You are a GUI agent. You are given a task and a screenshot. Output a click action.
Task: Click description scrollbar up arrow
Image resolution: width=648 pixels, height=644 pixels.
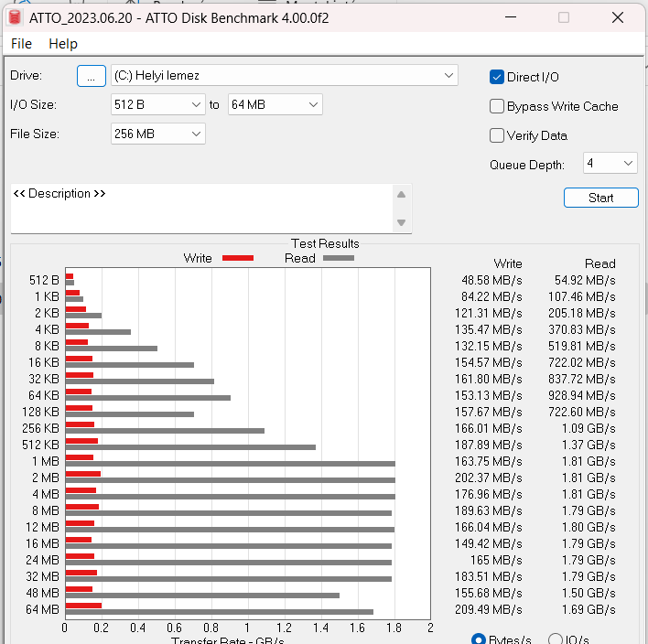pos(401,195)
